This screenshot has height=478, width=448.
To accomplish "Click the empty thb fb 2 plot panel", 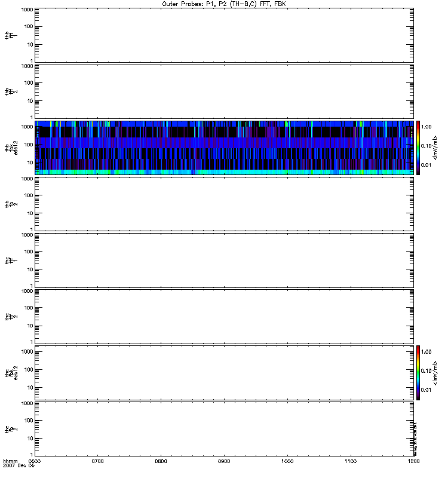I will 224,204.
